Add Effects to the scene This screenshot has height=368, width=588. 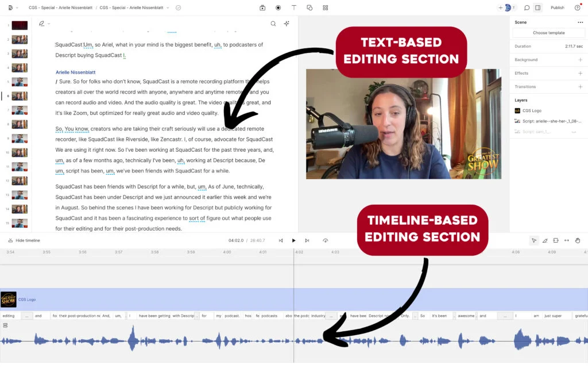point(580,73)
